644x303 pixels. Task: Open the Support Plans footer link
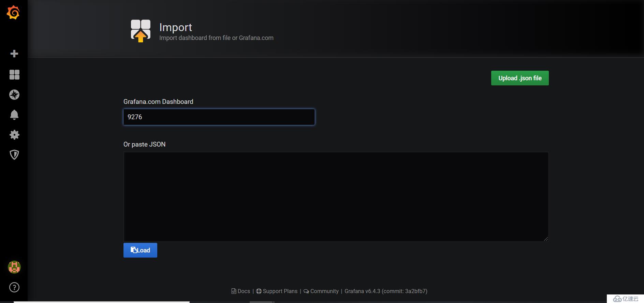point(277,291)
